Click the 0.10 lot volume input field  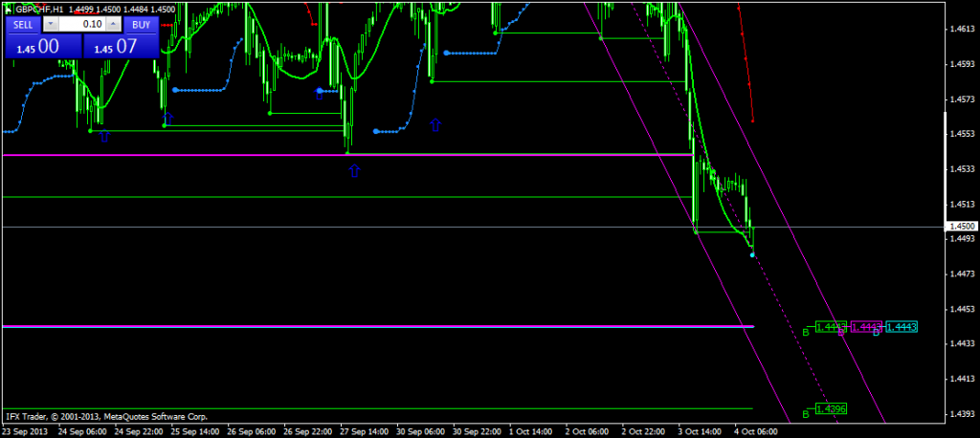(x=82, y=23)
